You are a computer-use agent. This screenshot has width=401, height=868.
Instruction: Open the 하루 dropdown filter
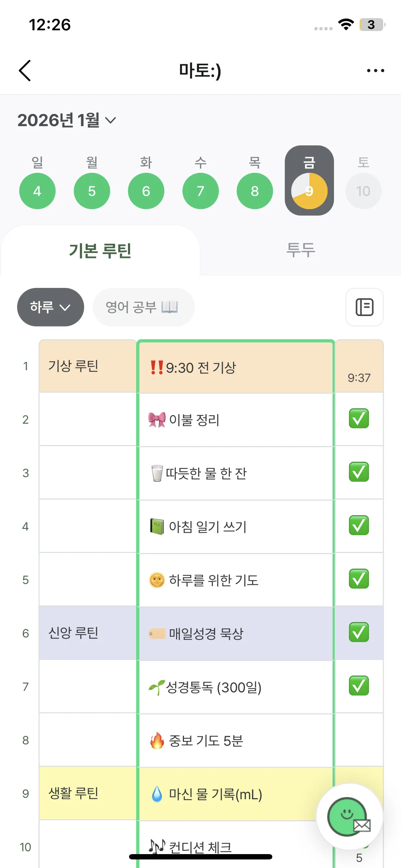[x=50, y=307]
